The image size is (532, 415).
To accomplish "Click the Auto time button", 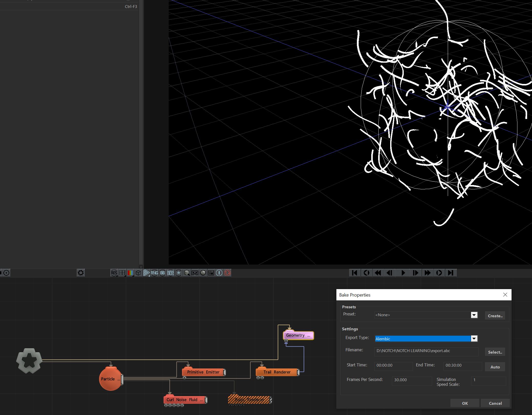I will [495, 367].
